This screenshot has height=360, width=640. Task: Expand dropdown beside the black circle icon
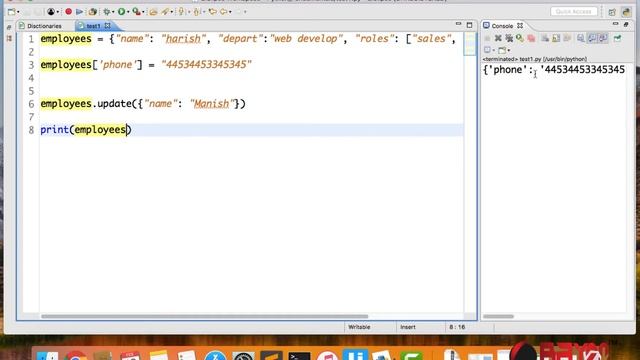58,12
